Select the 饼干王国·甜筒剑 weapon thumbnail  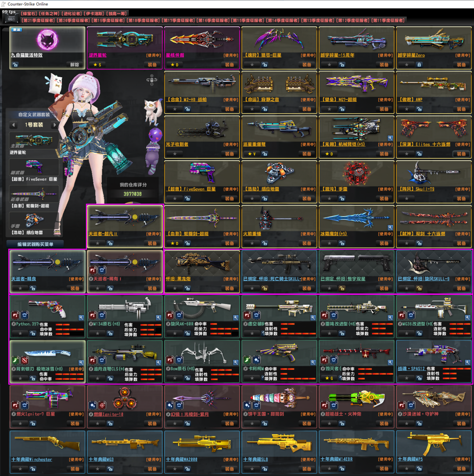tap(280, 398)
